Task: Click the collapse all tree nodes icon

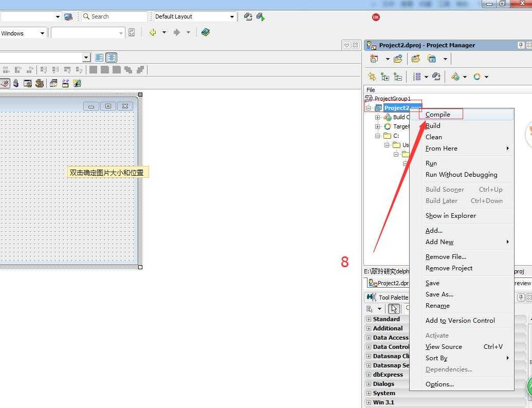Action: pos(398,77)
